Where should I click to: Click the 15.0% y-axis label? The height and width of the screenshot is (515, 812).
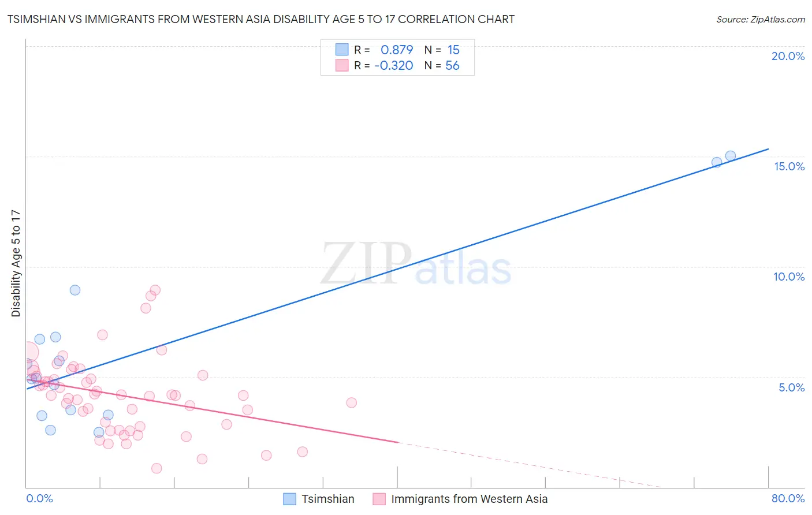point(789,166)
